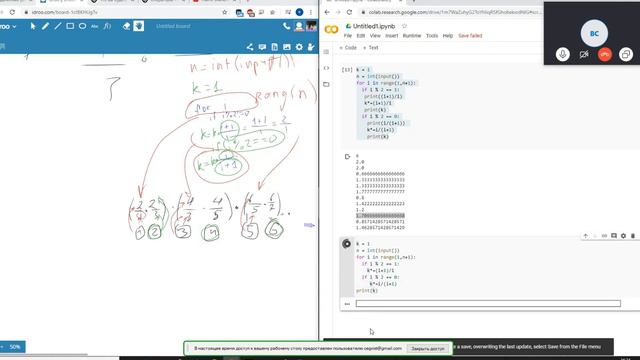The image size is (640, 360).
Task: Select the ellipse shape tool in IDroo
Action: click(82, 26)
